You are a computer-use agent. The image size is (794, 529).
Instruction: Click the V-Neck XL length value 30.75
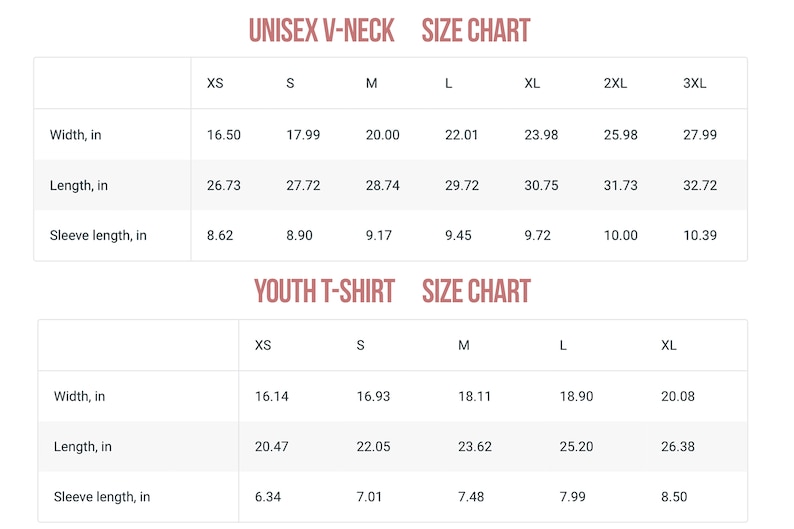point(541,185)
